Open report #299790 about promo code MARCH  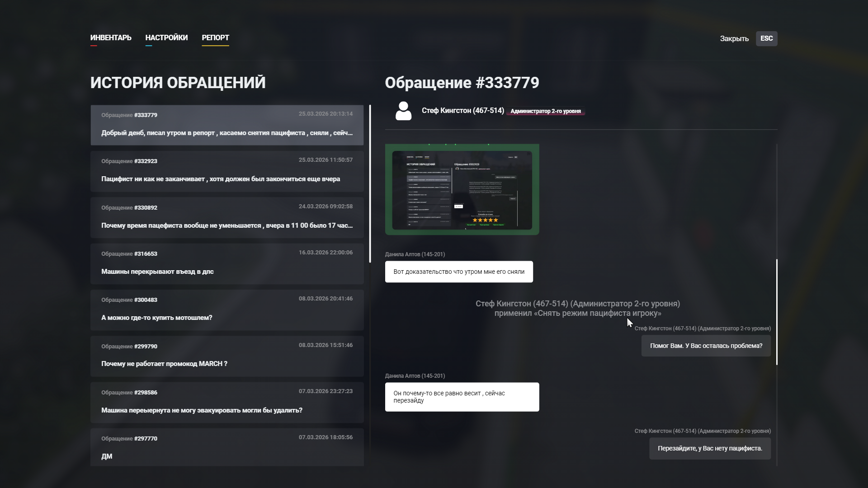(227, 356)
